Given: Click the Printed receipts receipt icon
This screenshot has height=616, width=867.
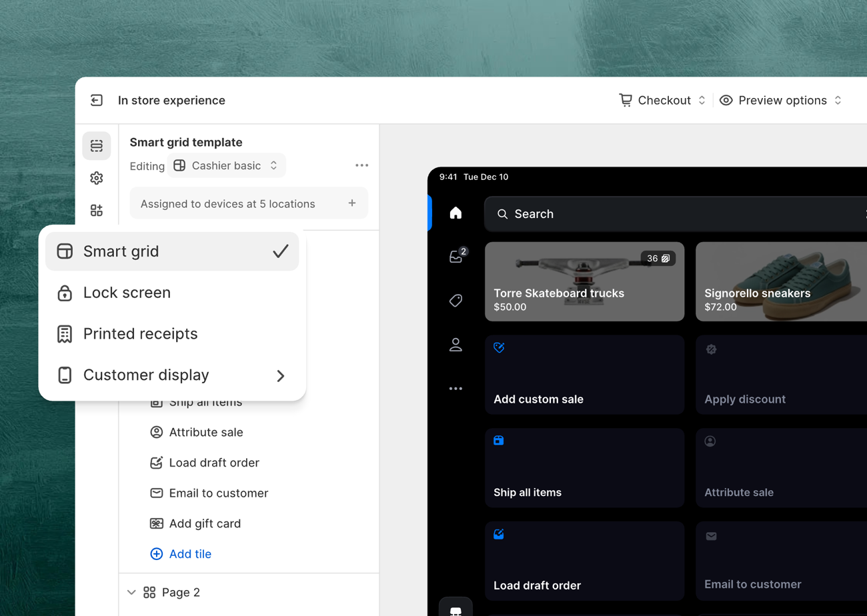Looking at the screenshot, I should (65, 334).
